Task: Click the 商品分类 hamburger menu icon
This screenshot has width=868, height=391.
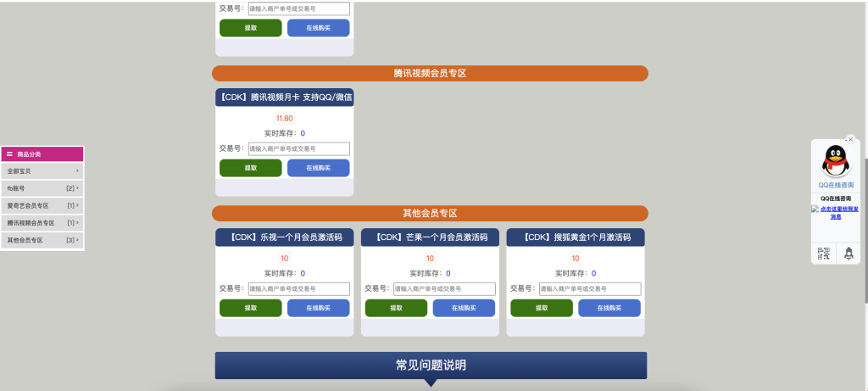Action: coord(9,154)
